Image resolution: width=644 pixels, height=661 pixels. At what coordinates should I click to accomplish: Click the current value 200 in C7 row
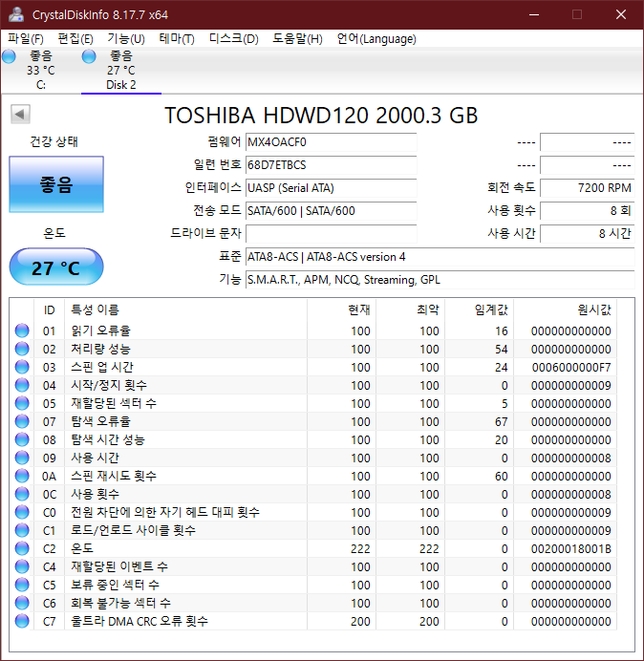360,622
